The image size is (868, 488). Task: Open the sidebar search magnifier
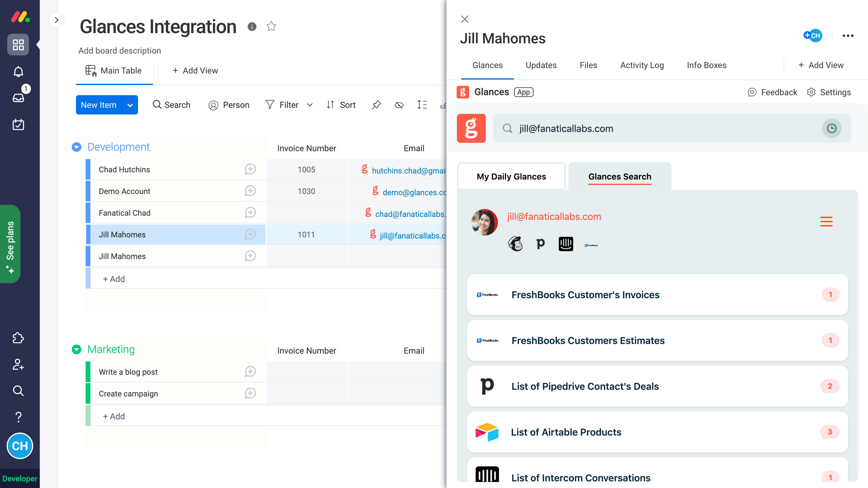(x=18, y=391)
